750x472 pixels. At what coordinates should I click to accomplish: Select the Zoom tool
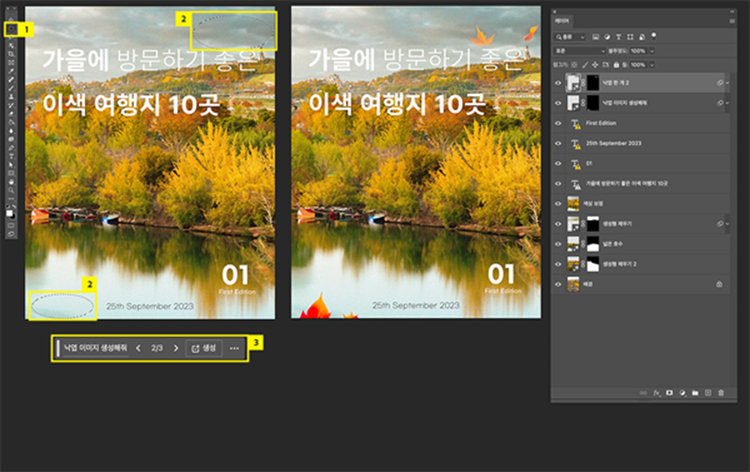point(11,190)
